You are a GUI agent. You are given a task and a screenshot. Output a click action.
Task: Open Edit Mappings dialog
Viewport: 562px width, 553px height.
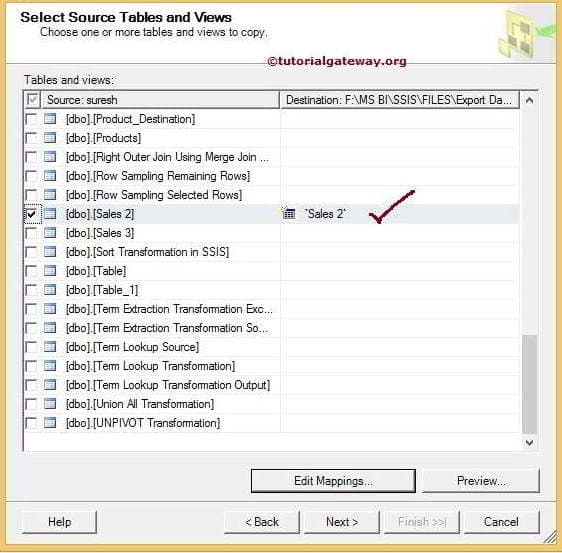[x=333, y=481]
